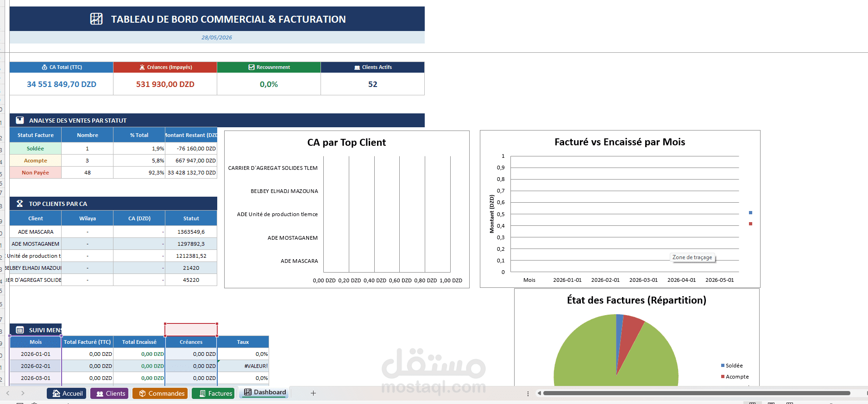Click the Acompte legend entry in pie chart

[x=735, y=377]
